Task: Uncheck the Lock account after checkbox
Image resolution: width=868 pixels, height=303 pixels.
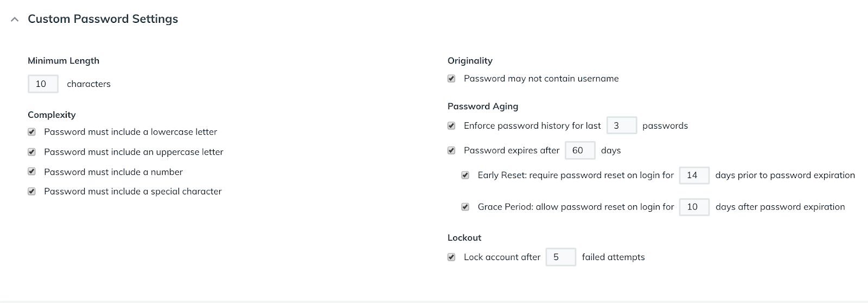Action: 451,257
